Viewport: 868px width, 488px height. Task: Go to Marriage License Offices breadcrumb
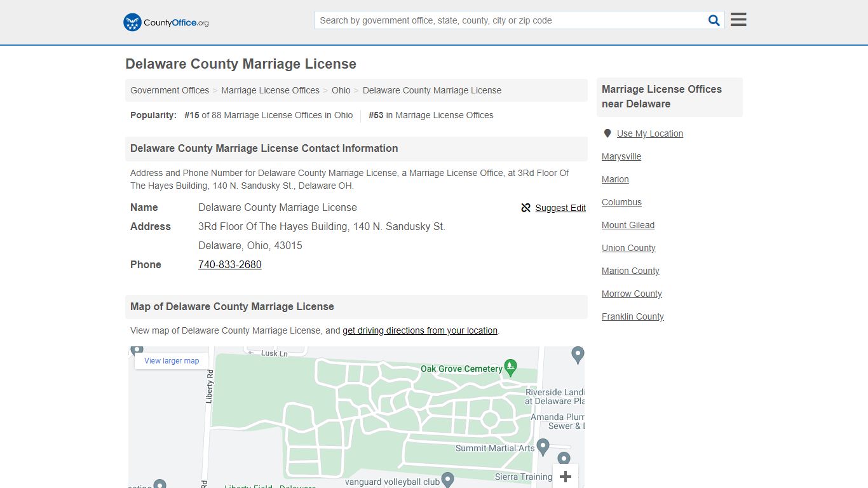270,90
